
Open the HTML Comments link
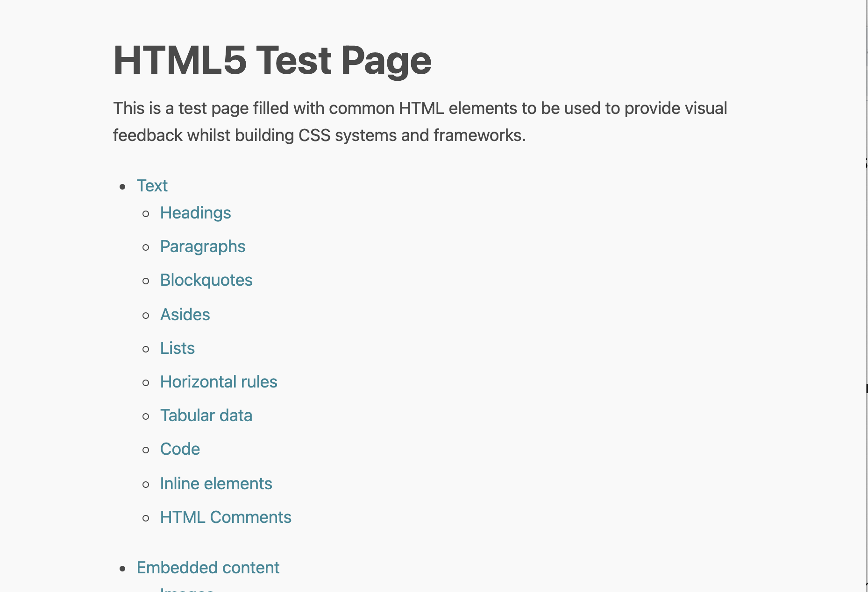[x=226, y=517]
